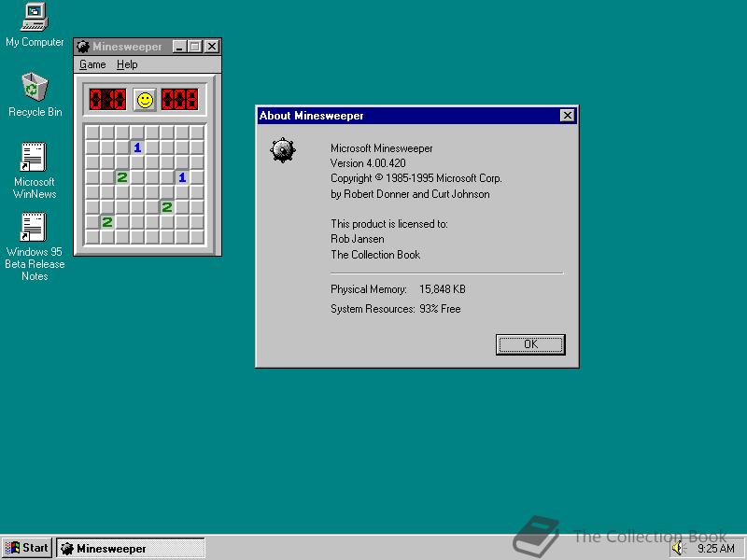Screen dimensions: 747x560
Task: Reveal the tile below the number 1
Action: pyautogui.click(x=137, y=161)
